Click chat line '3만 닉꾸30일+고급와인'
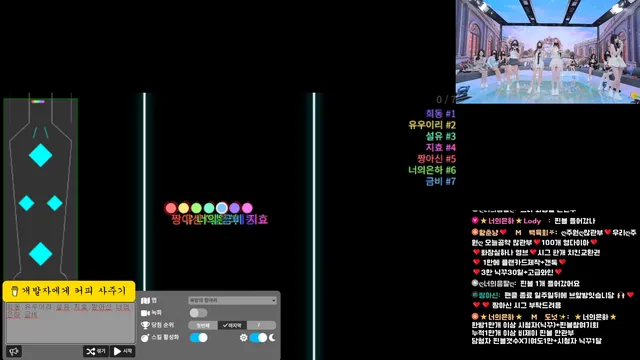 coord(517,272)
